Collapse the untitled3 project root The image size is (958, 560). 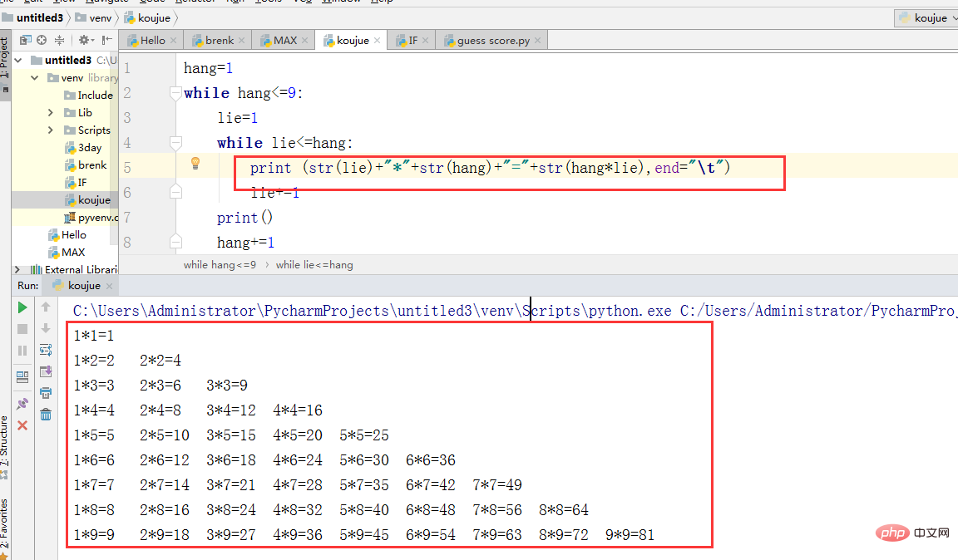(x=18, y=61)
